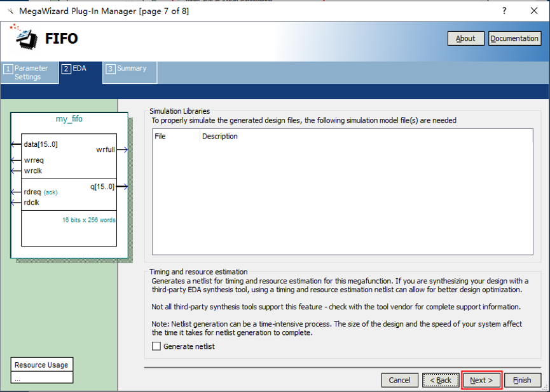Screen dimensions: 550x392
Task: Go back with the Back button
Action: pyautogui.click(x=440, y=380)
